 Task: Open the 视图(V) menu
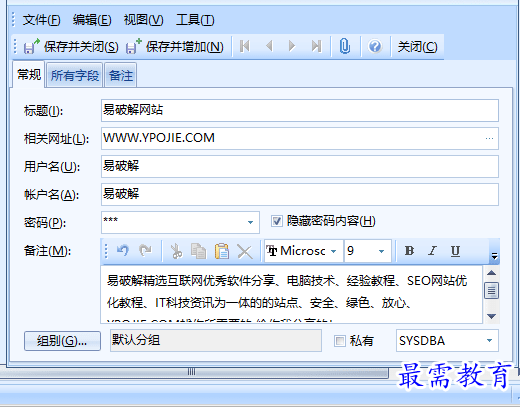click(143, 20)
